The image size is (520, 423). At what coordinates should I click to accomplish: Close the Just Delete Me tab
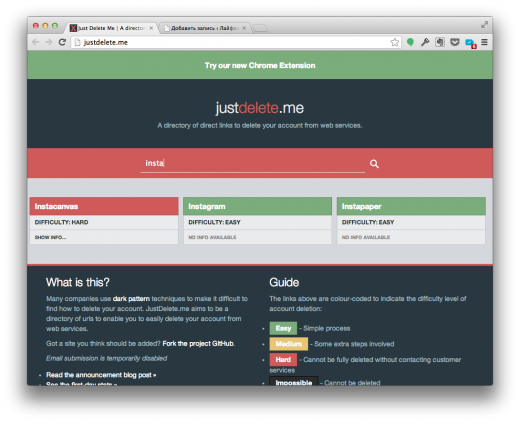151,28
